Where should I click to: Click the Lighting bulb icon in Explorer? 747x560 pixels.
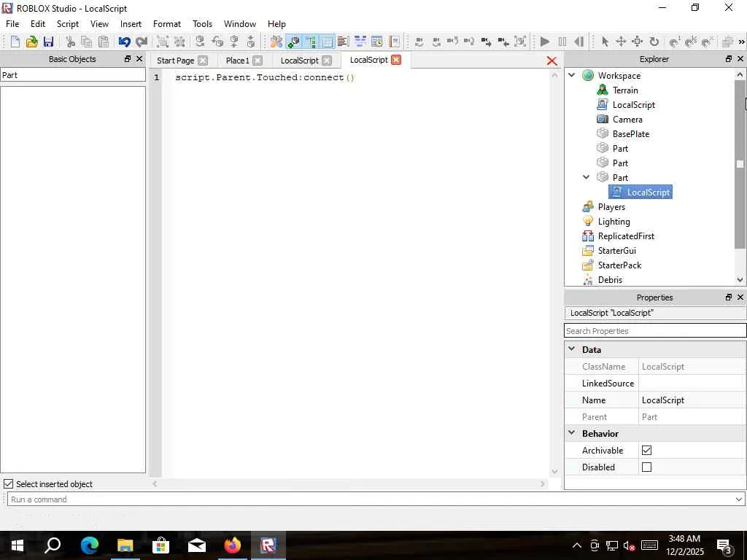point(588,222)
